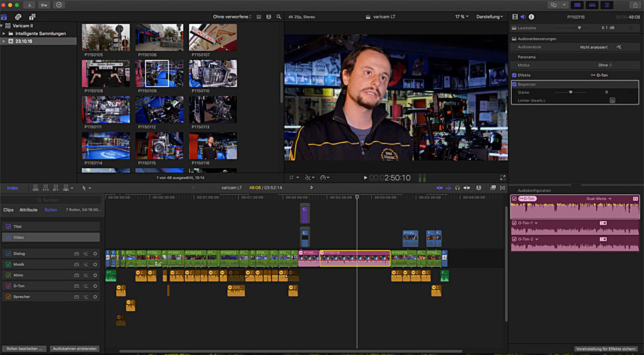This screenshot has width=644, height=355.
Task: Open the keyword editor key icon
Action: pos(45,5)
